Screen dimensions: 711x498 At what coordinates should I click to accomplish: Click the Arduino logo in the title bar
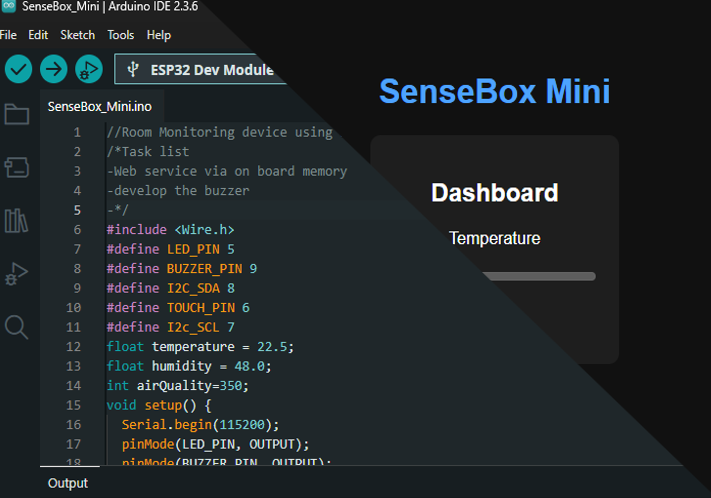[9, 9]
